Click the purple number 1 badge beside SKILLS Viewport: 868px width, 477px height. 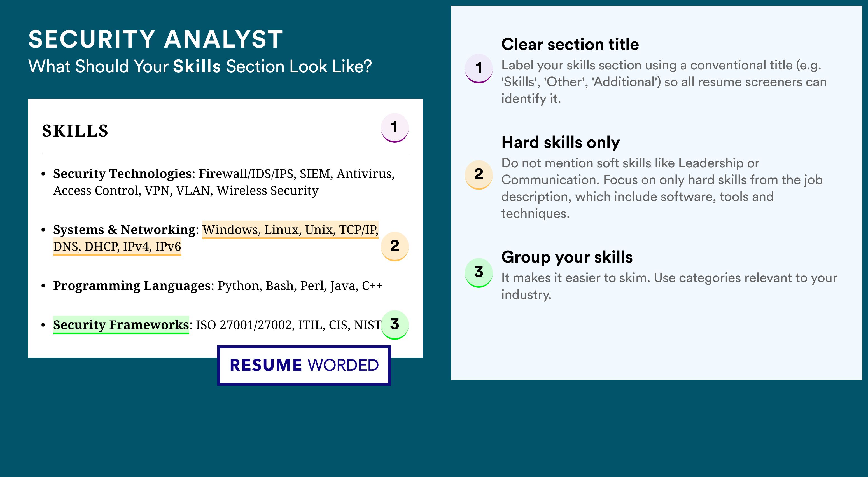395,128
